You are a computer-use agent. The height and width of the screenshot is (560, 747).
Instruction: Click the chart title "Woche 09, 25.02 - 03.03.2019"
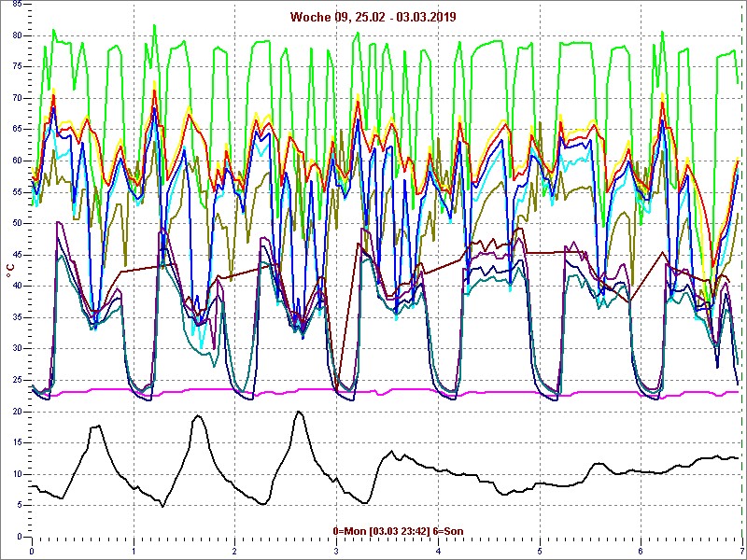pyautogui.click(x=373, y=17)
